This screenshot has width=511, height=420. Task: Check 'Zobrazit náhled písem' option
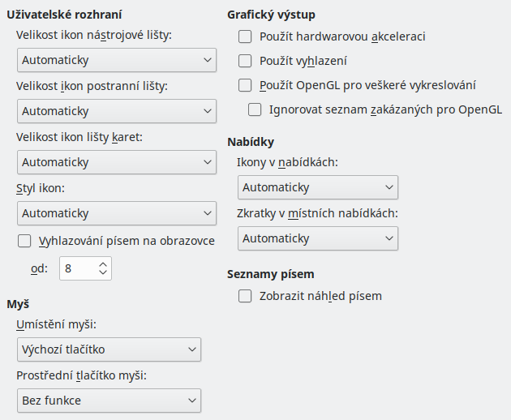click(245, 296)
